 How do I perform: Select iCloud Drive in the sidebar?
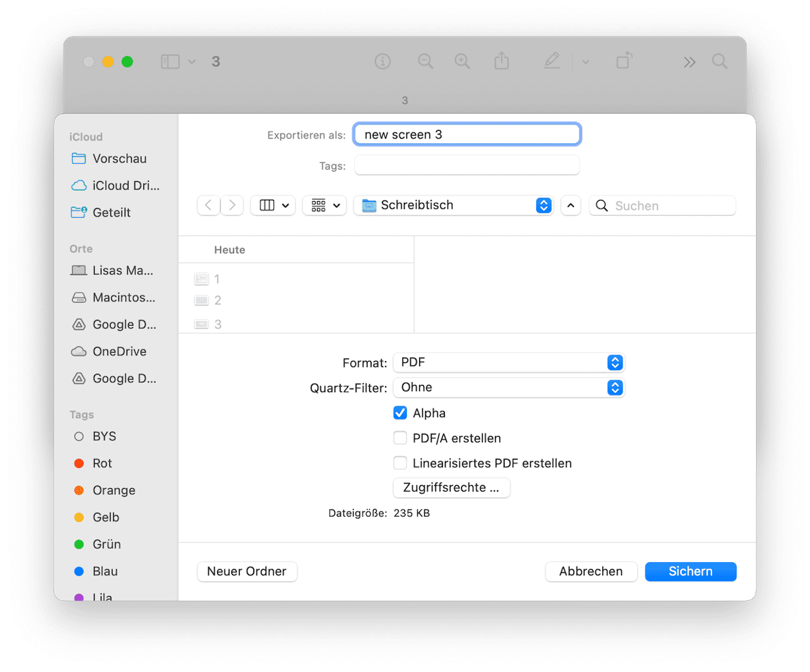(x=115, y=186)
